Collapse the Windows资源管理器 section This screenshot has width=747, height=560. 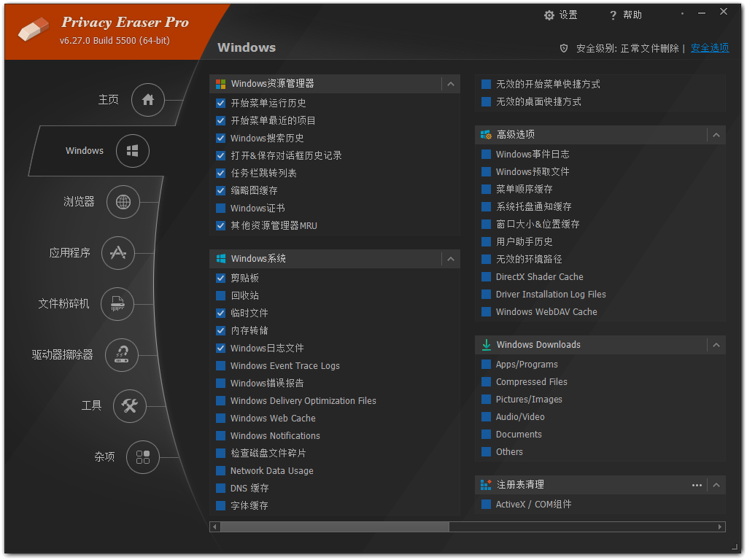pyautogui.click(x=451, y=84)
